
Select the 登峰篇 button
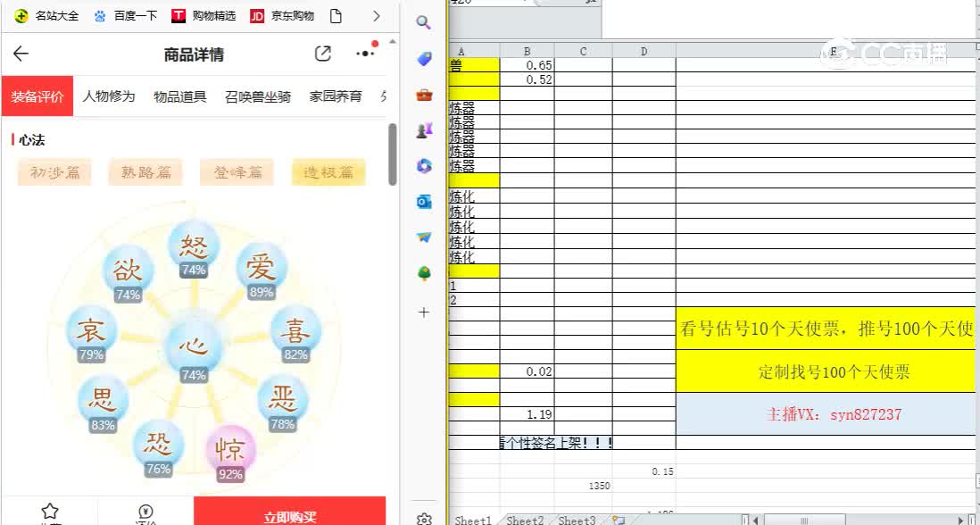tap(237, 172)
